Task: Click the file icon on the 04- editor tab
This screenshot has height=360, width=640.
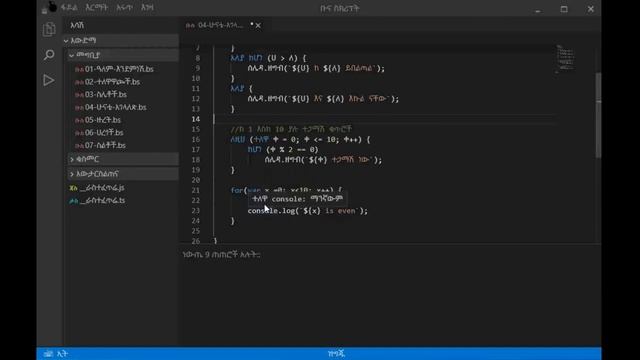Action: (x=190, y=25)
